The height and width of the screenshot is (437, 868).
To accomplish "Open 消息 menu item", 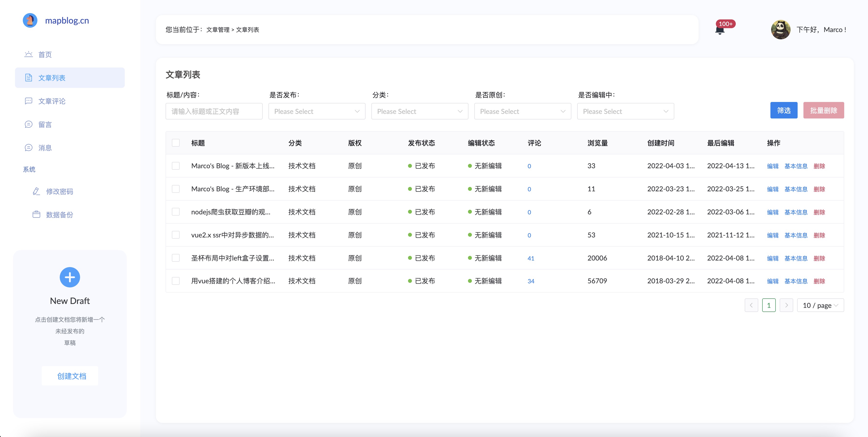I will (x=70, y=148).
